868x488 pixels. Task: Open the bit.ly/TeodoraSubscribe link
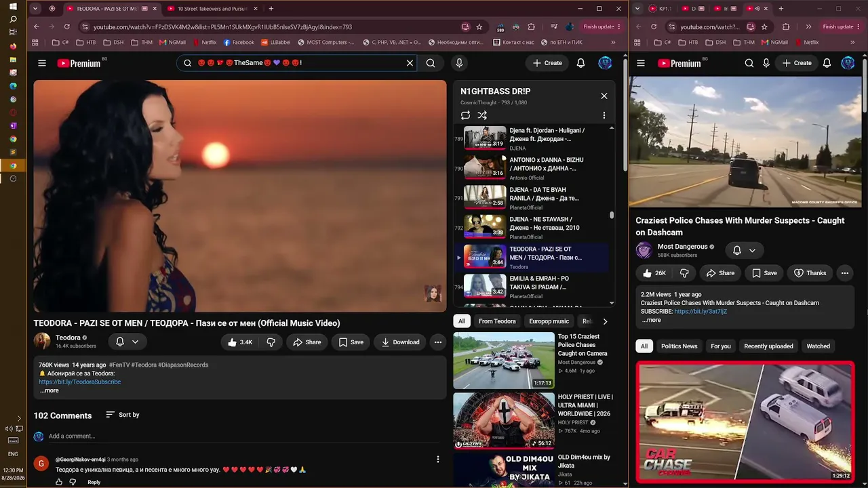[x=79, y=382]
